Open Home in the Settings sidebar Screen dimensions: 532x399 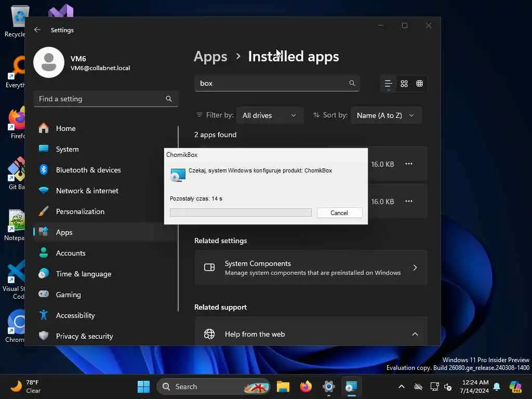(x=105, y=128)
